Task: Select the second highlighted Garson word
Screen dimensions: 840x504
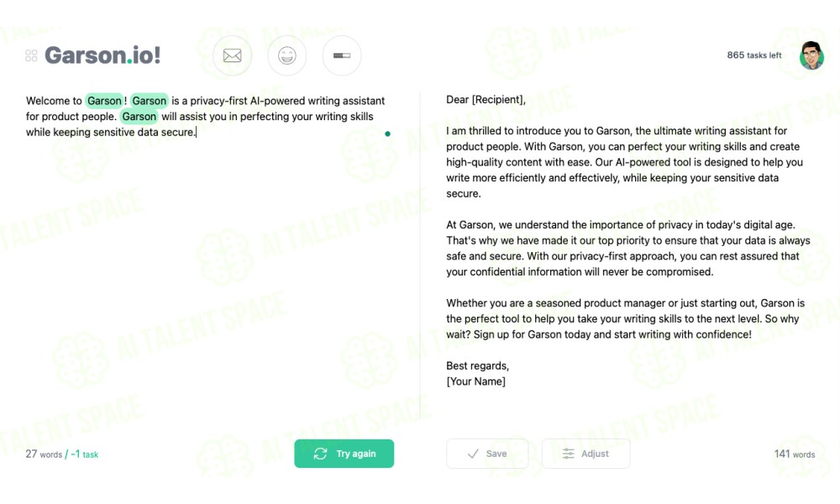Action: tap(149, 101)
